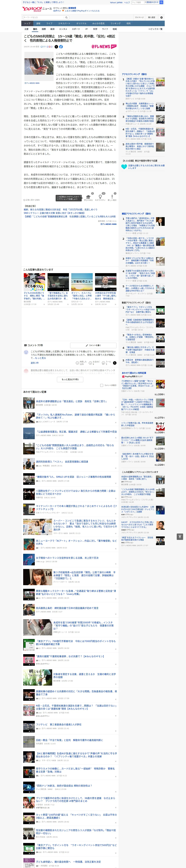Share the article on X
The image size is (186, 868).
(x=56, y=47)
